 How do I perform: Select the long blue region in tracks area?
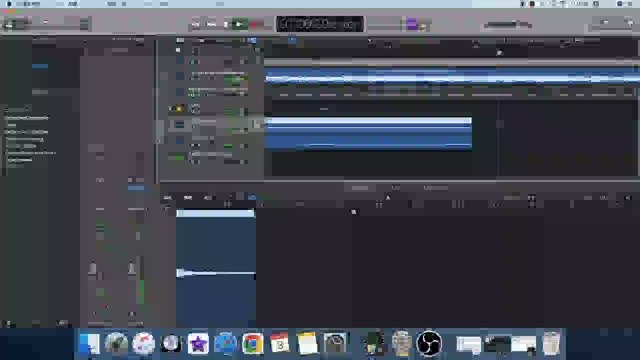coord(369,133)
